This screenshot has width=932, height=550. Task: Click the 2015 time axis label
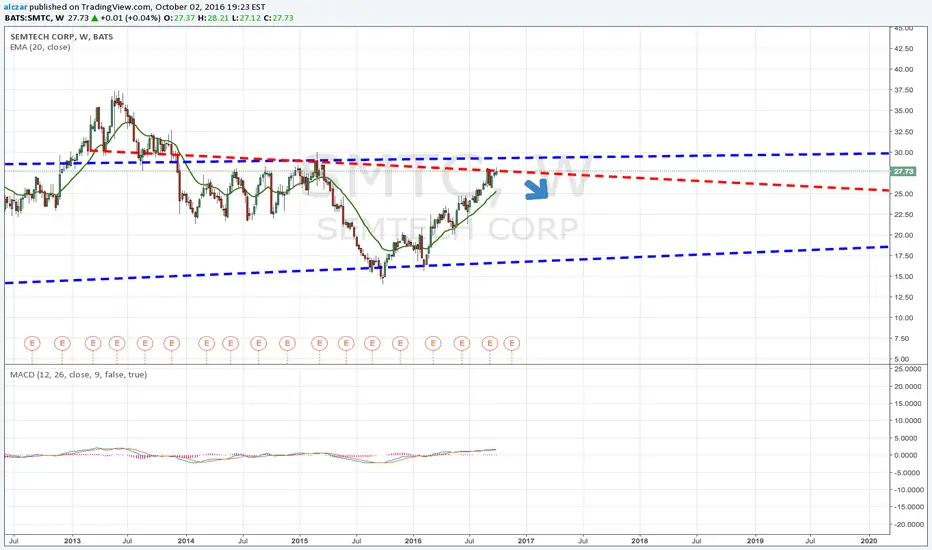[x=300, y=541]
